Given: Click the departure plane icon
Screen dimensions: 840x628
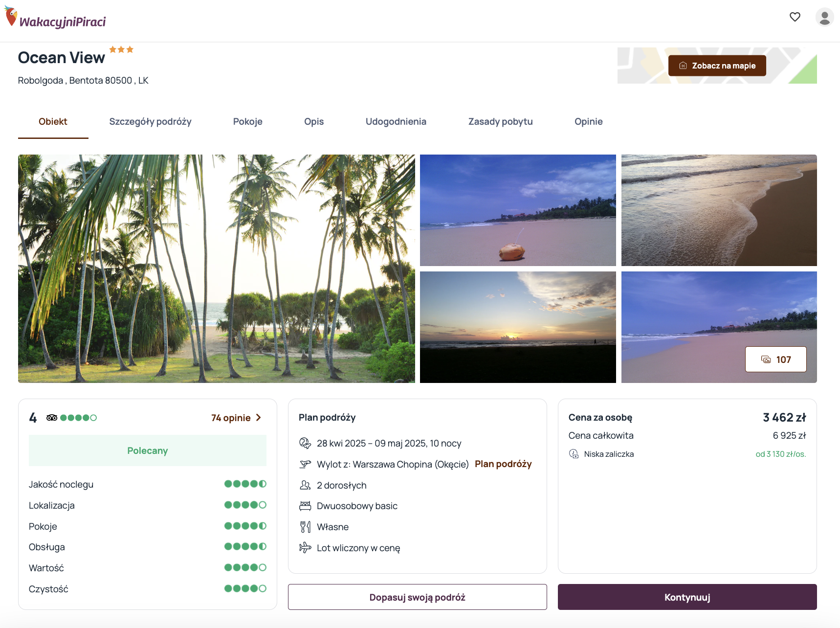Looking at the screenshot, I should coord(305,464).
